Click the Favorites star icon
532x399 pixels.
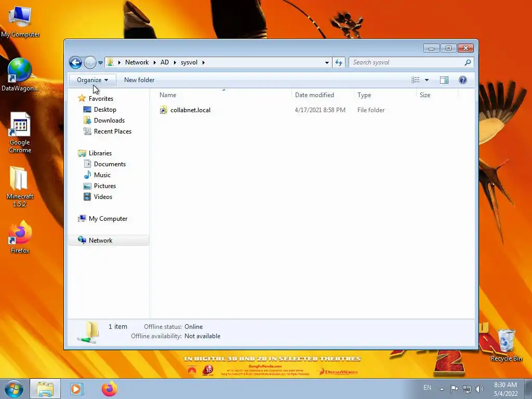click(x=82, y=98)
